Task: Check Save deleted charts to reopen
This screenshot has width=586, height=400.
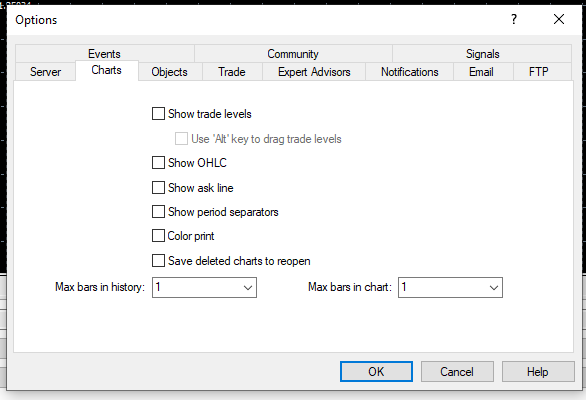Action: pyautogui.click(x=158, y=261)
